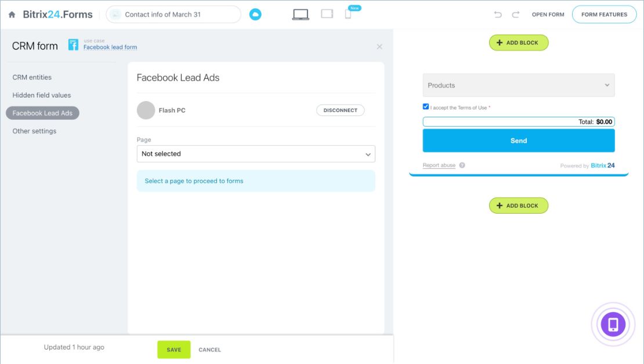644x364 pixels.
Task: Click the Send button
Action: (519, 140)
